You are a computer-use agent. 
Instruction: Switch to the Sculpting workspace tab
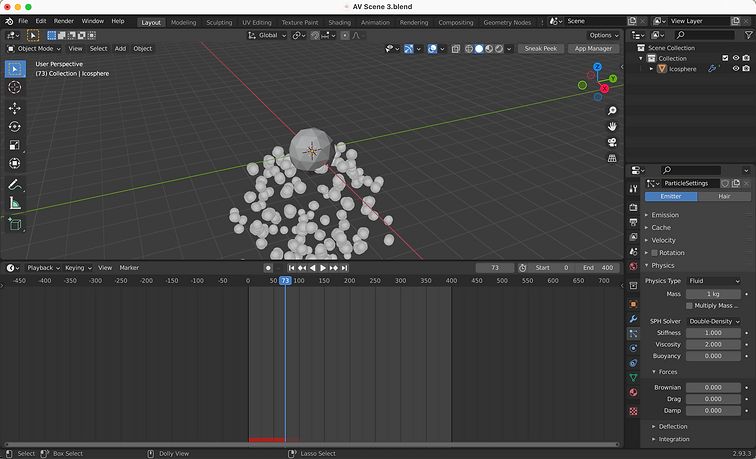click(x=219, y=23)
